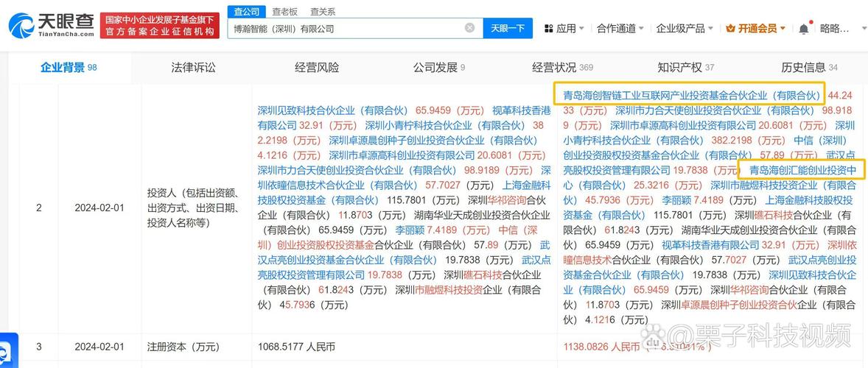Click the 2024-02-01 date in the 注册资本 row
This screenshot has height=368, width=868.
pyautogui.click(x=99, y=347)
